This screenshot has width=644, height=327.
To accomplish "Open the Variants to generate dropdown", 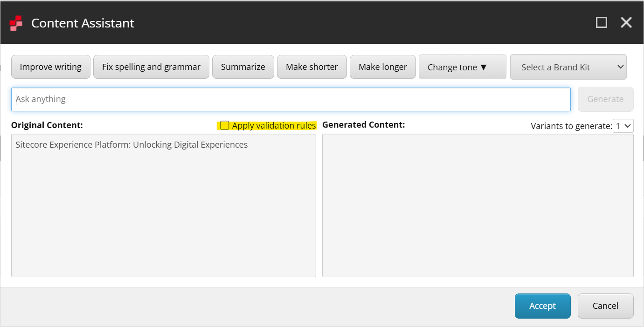I will point(623,126).
